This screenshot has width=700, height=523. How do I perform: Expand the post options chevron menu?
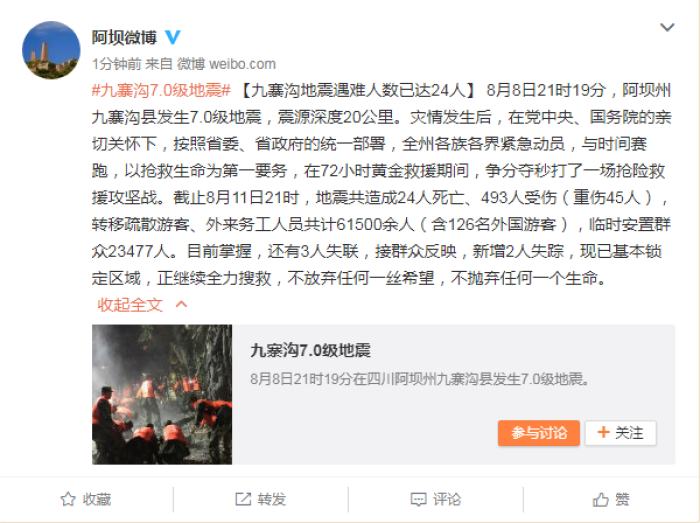(x=667, y=27)
